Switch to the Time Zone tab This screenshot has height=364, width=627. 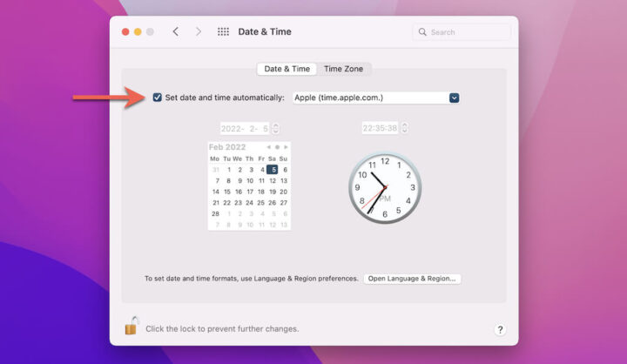tap(343, 69)
